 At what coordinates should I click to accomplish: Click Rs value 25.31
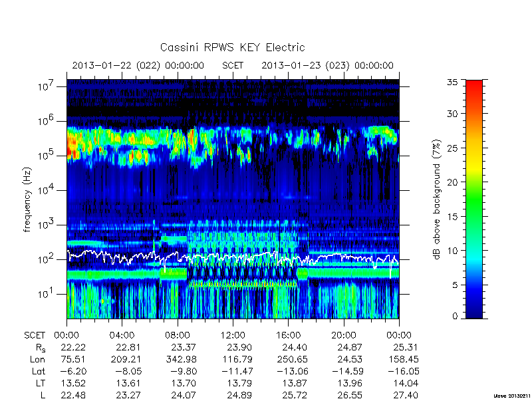click(406, 347)
